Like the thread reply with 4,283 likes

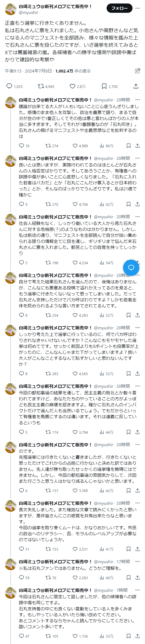click(75, 315)
